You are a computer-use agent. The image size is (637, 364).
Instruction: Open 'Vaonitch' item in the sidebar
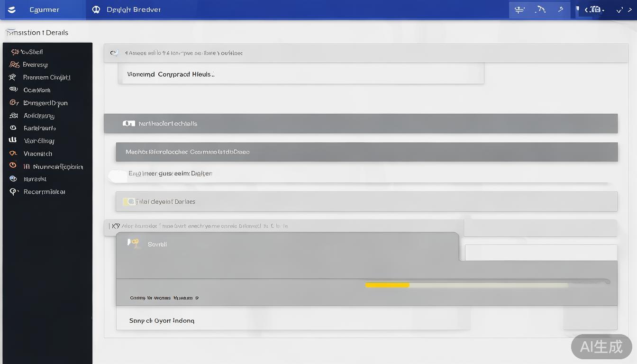click(38, 154)
